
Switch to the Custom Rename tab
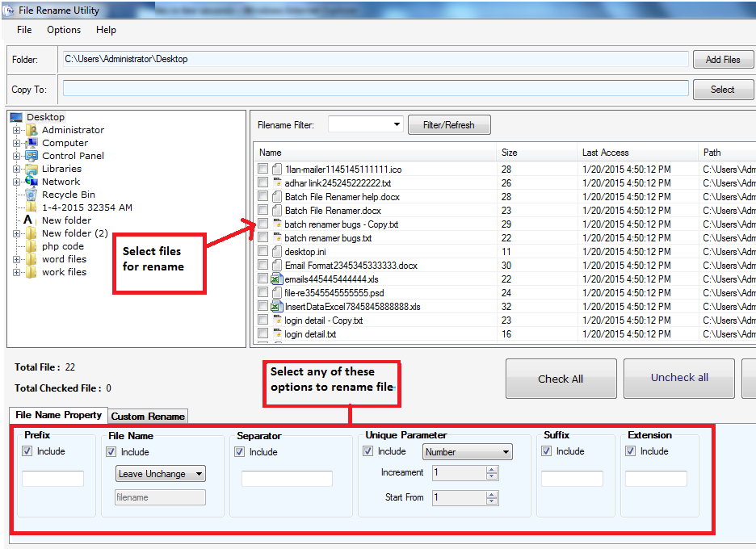coord(148,416)
